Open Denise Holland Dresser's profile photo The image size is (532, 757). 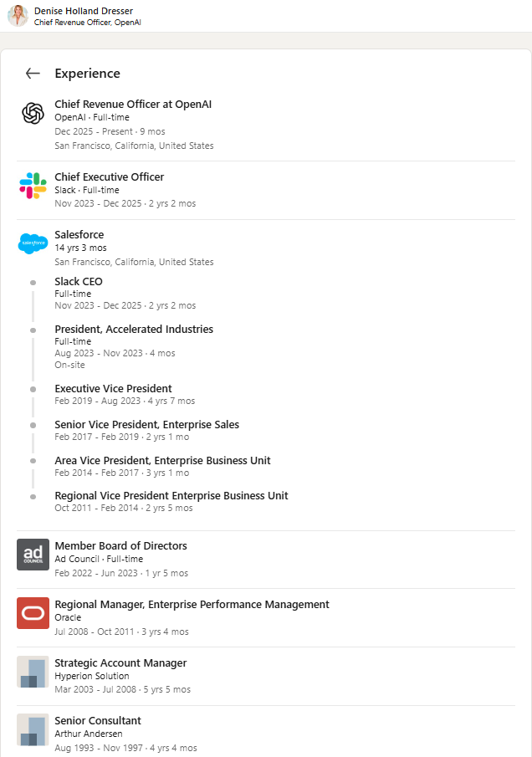[18, 15]
